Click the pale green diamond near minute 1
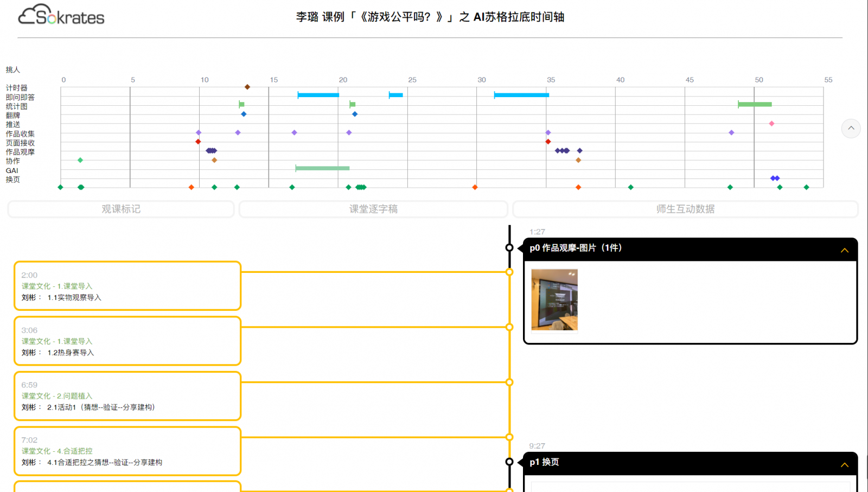 (x=80, y=160)
